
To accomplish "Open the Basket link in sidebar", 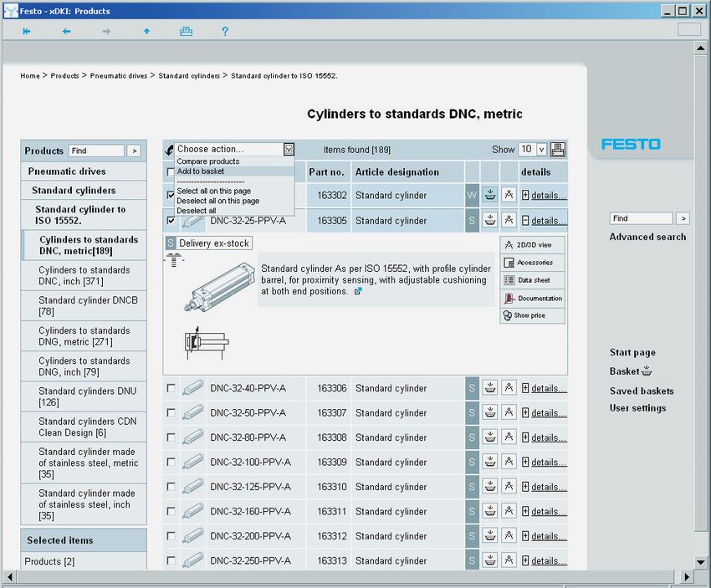I will pyautogui.click(x=631, y=371).
